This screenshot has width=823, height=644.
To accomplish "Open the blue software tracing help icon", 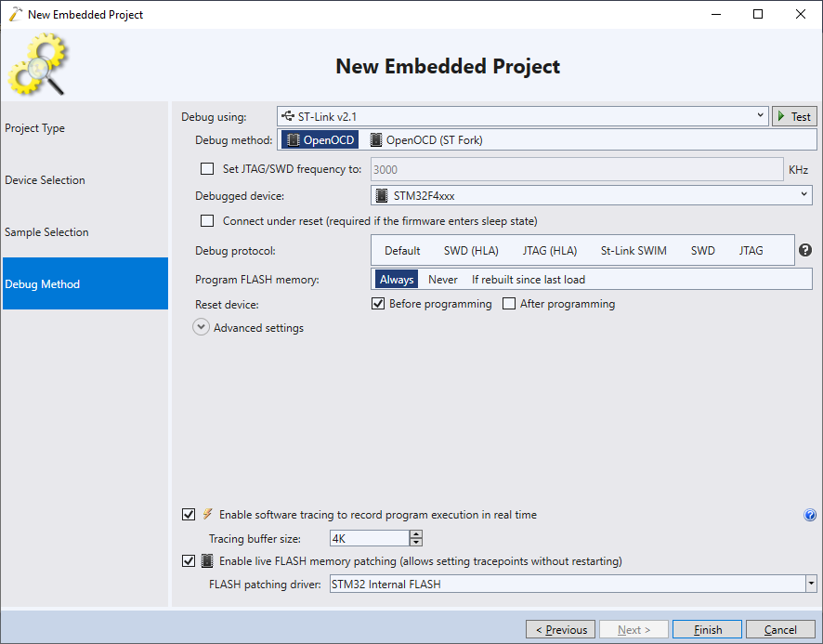I will coord(810,515).
